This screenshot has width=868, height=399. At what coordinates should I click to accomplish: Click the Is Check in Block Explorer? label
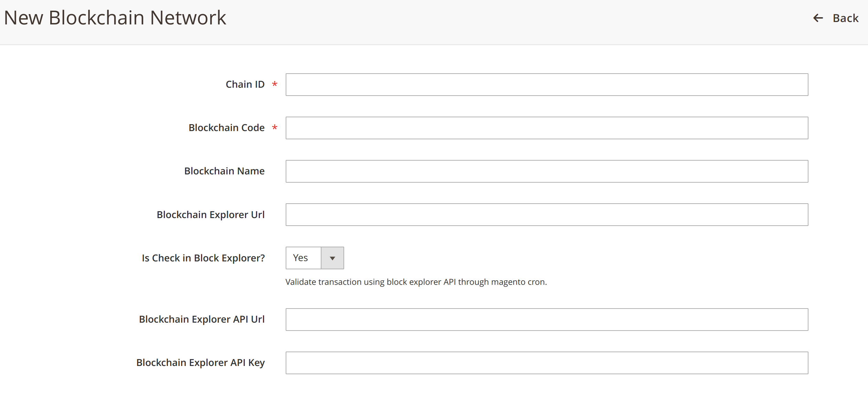[x=203, y=258]
